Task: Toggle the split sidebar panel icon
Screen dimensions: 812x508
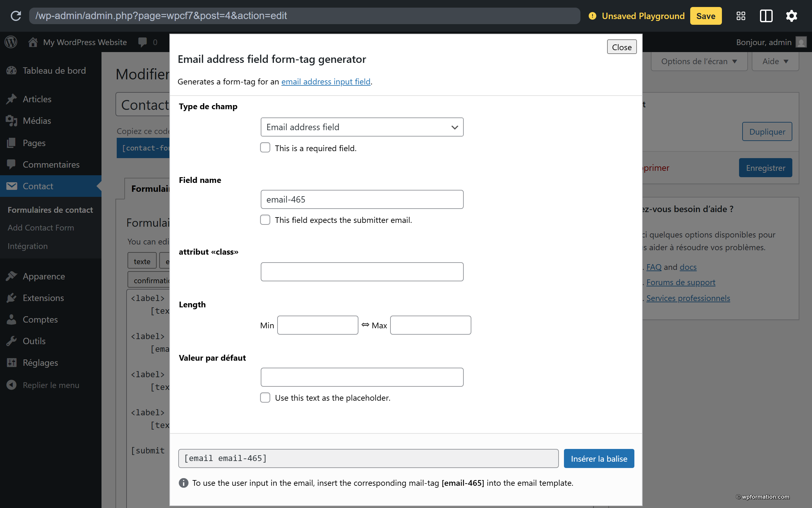Action: (766, 16)
